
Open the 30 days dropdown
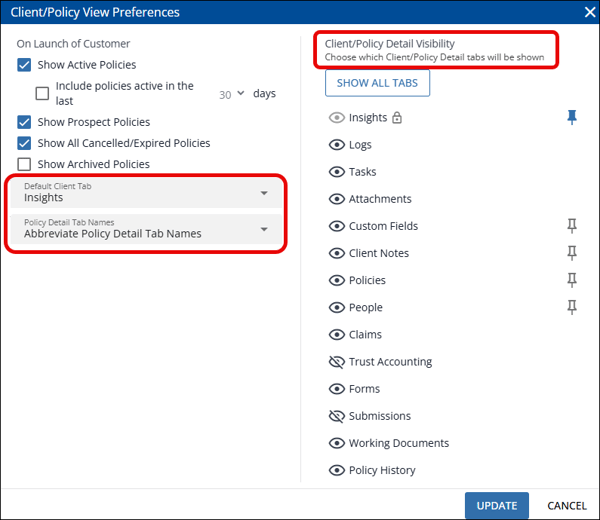coord(232,94)
